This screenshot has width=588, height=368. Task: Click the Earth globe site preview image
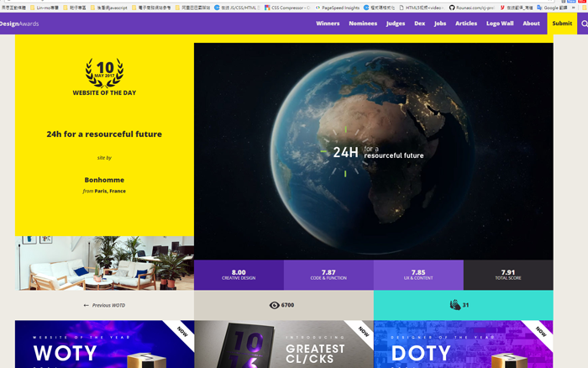(x=373, y=151)
